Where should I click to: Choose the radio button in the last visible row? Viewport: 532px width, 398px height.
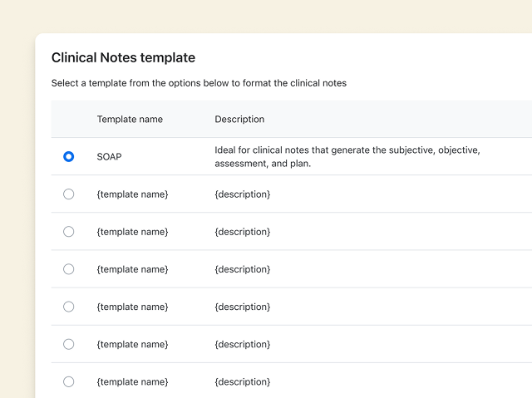[68, 381]
